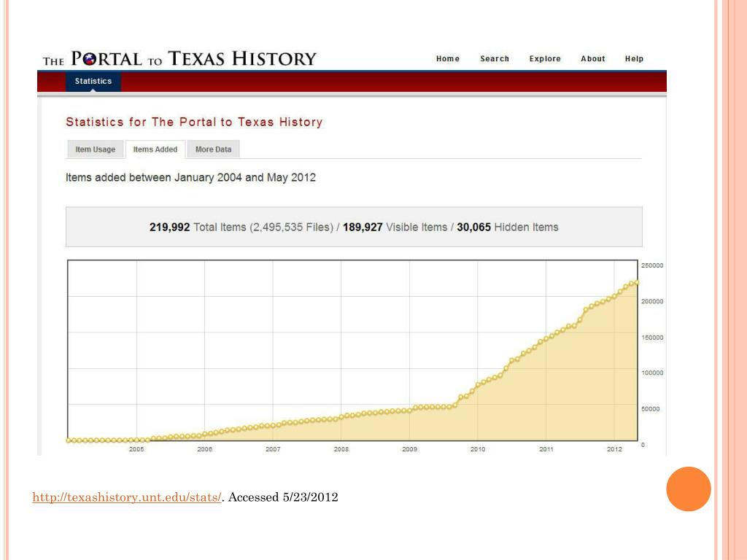Image resolution: width=747 pixels, height=560 pixels.
Task: Go to the Home page
Action: tap(448, 58)
